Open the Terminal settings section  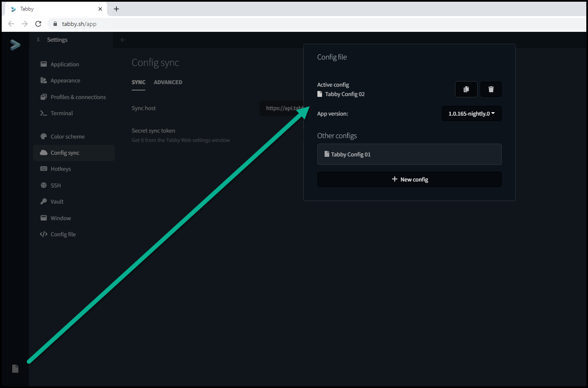62,113
